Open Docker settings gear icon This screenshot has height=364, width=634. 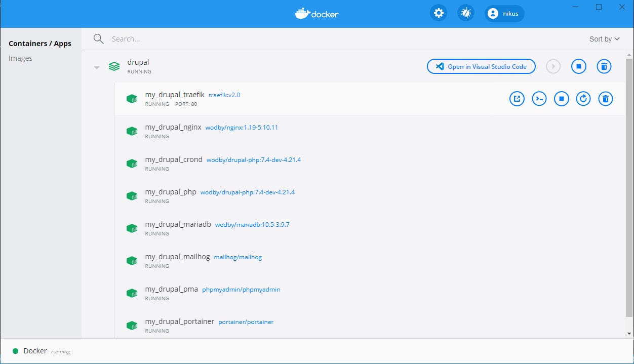coord(439,13)
